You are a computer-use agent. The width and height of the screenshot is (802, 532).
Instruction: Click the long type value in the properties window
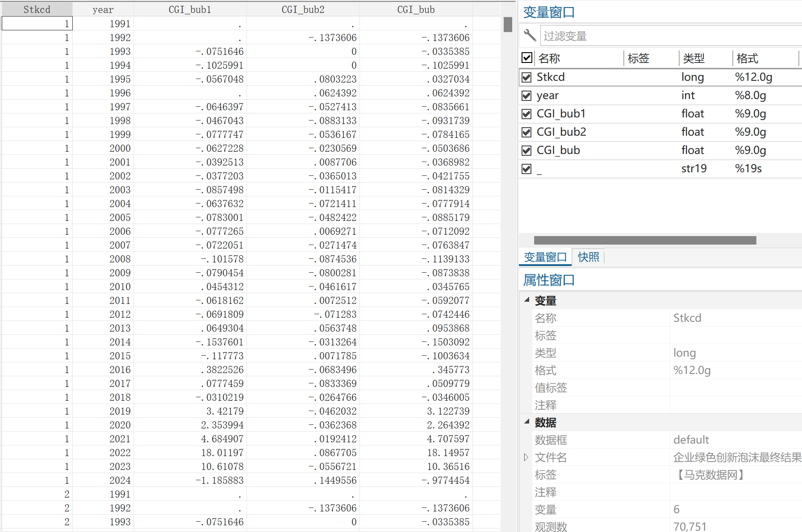click(685, 353)
